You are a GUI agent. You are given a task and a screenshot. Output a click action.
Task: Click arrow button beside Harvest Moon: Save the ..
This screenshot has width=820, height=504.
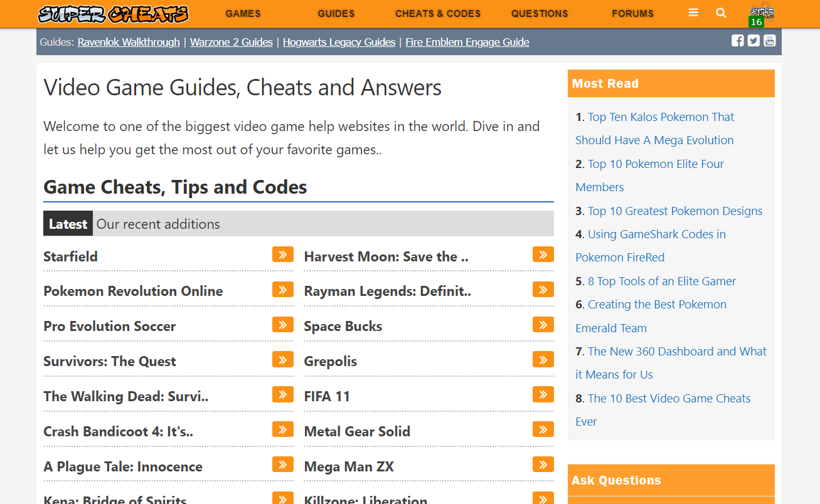[x=543, y=255]
